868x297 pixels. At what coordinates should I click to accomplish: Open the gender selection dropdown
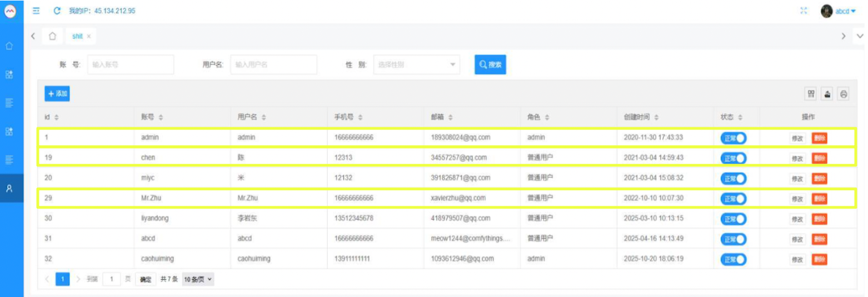coord(416,65)
